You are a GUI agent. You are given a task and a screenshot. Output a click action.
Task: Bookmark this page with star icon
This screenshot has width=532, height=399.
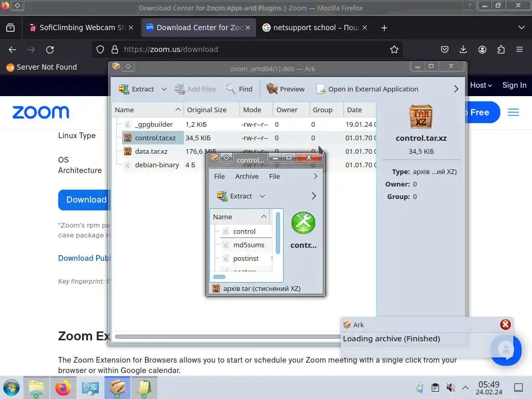pos(394,49)
